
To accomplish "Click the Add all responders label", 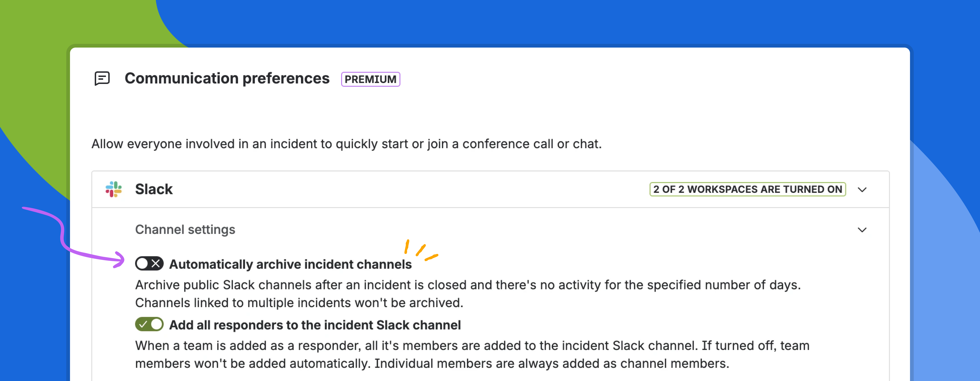I will 315,325.
